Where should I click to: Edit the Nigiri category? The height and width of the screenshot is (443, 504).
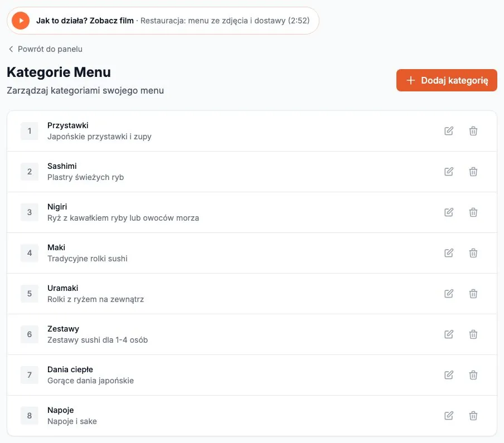(449, 212)
